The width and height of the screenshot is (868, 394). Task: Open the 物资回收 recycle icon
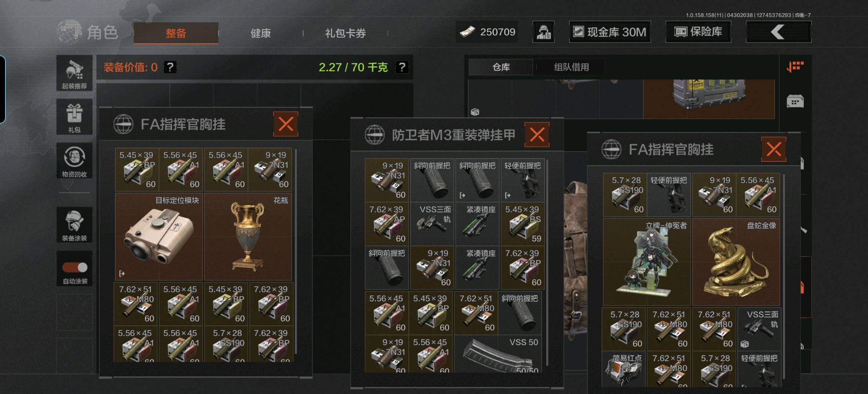[74, 161]
